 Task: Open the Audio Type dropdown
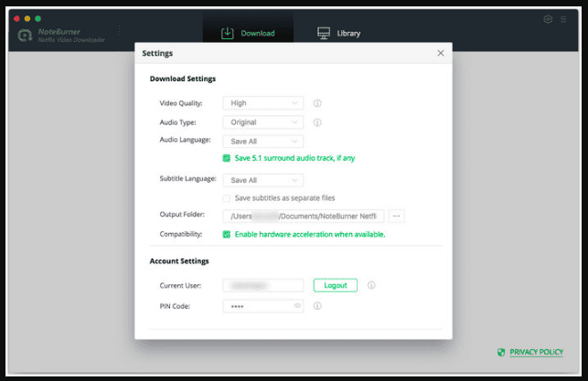pyautogui.click(x=262, y=122)
